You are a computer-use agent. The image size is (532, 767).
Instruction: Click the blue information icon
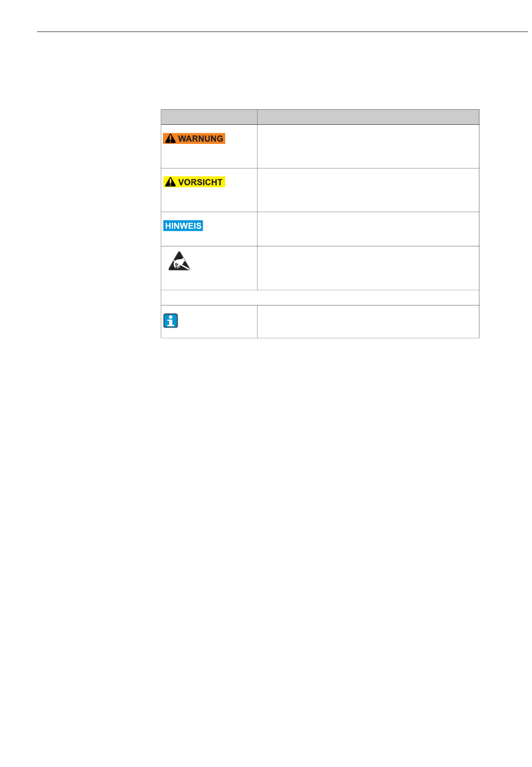pyautogui.click(x=171, y=321)
